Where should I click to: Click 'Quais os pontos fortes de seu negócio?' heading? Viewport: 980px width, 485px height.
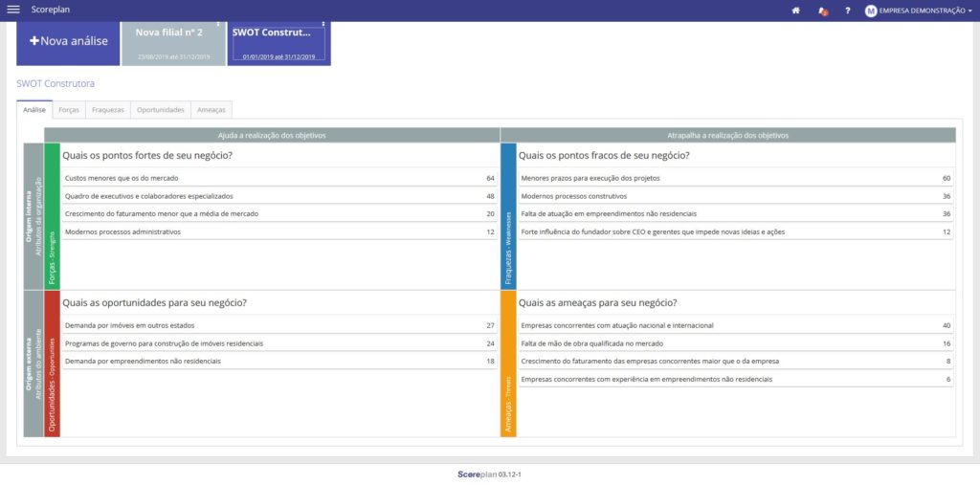pyautogui.click(x=147, y=156)
